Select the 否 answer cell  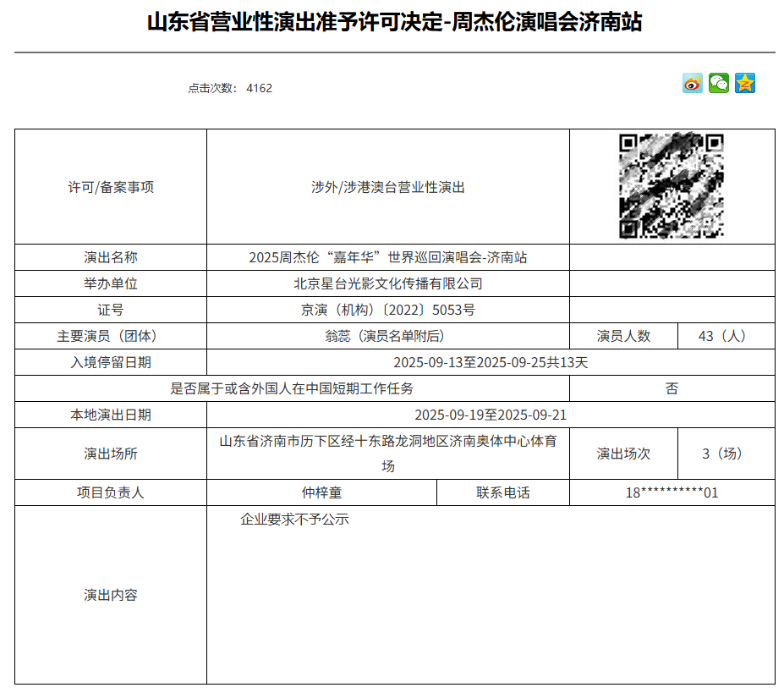tap(672, 388)
